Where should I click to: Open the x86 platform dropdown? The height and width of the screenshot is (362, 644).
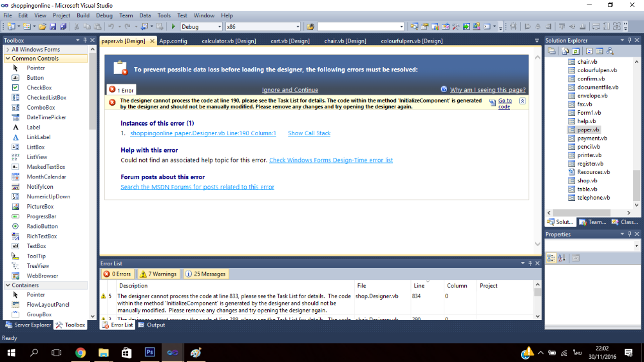coord(263,26)
